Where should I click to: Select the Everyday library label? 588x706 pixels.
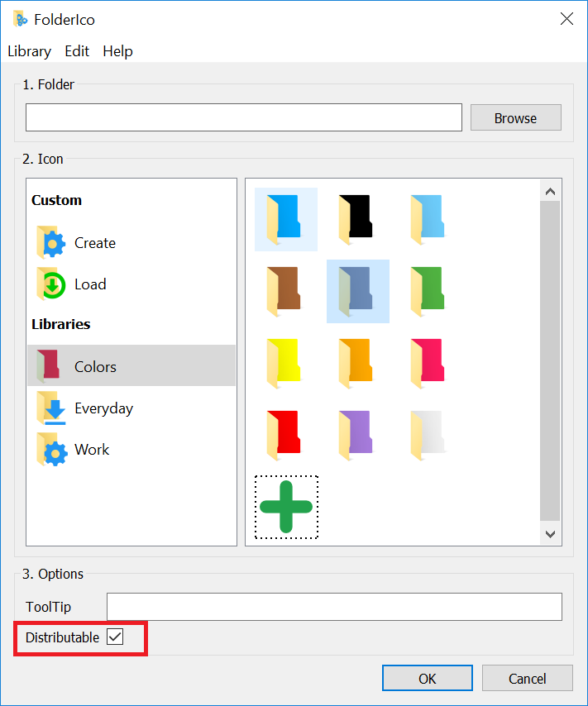coord(103,409)
